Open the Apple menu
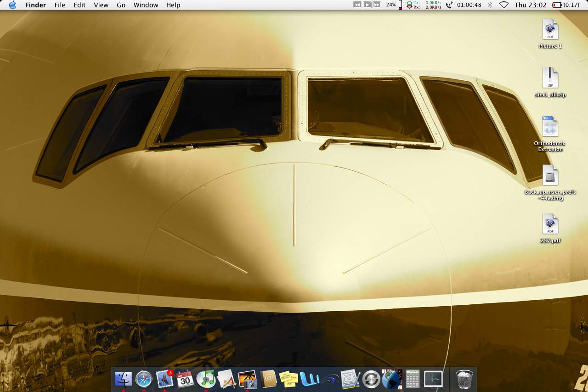Screen dimensions: 588x392 pos(12,5)
